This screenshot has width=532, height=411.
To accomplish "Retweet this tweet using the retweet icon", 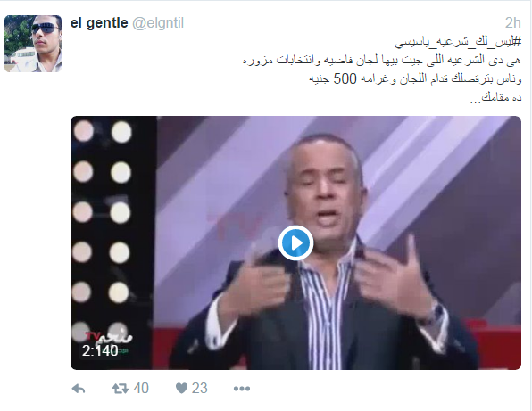I will [x=121, y=389].
